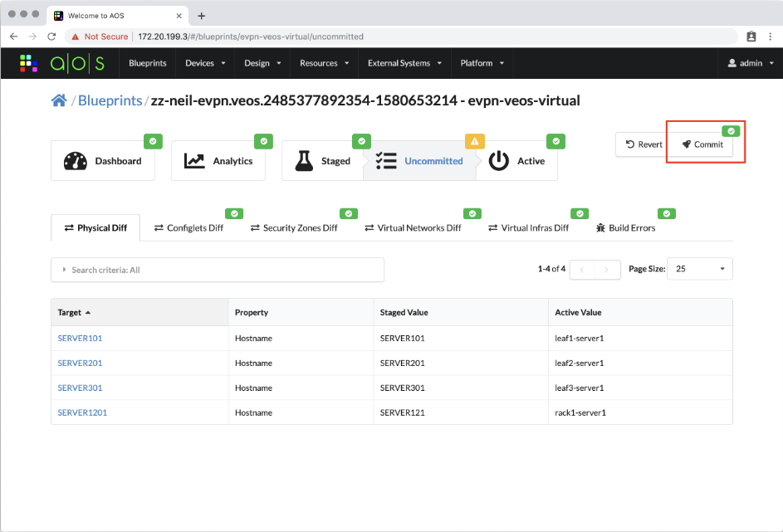Click the home icon in the breadcrumb
Image resolution: width=783 pixels, height=532 pixels.
click(x=58, y=100)
